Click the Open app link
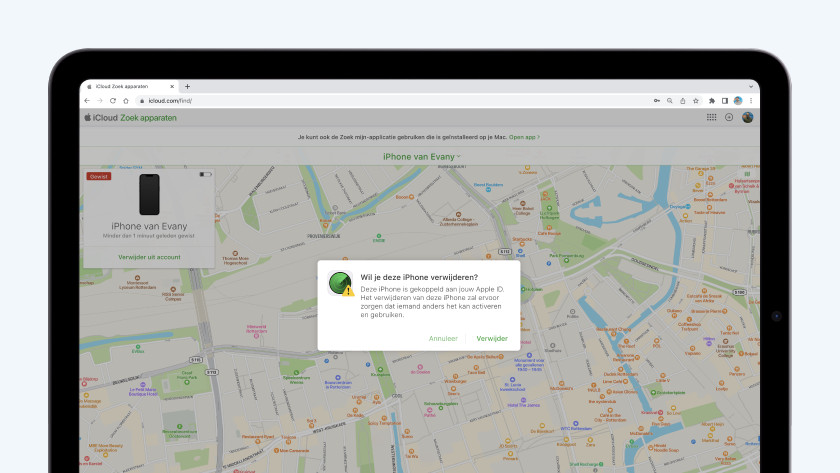The image size is (840, 473). point(524,137)
